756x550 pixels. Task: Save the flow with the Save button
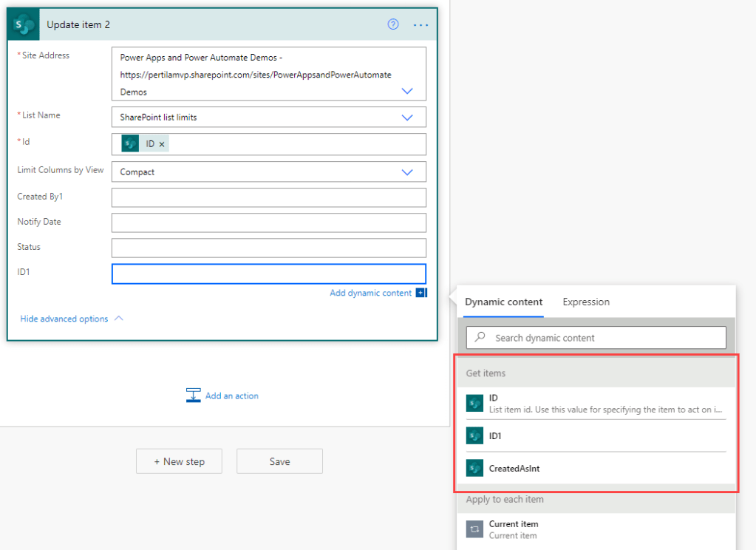[279, 461]
